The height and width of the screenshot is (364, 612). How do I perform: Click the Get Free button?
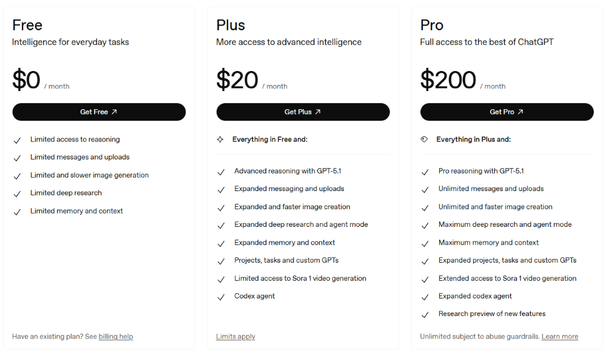[x=99, y=112]
